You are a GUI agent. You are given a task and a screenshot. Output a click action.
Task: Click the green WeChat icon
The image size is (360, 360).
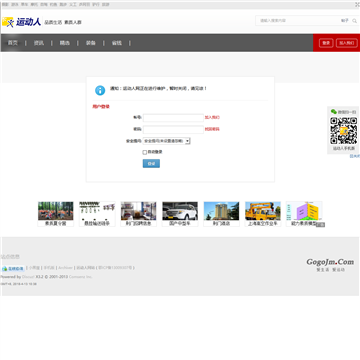(334, 112)
